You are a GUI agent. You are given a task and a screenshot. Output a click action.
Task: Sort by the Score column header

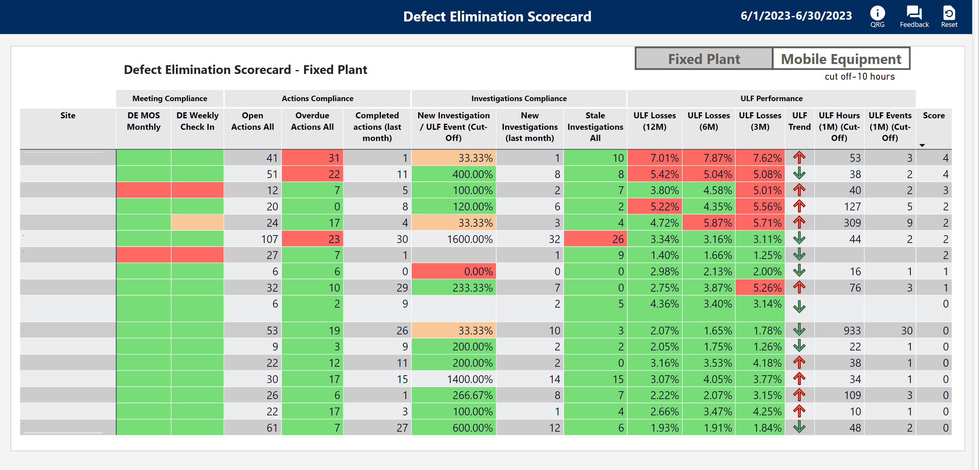click(933, 116)
